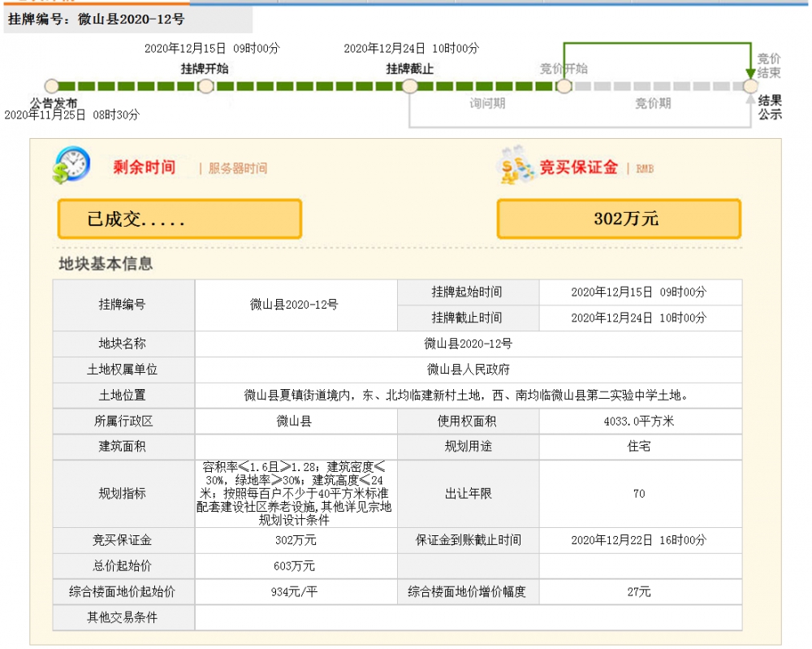812x649 pixels.
Task: Click the 地块基本信息 section title
Action: pyautogui.click(x=106, y=264)
